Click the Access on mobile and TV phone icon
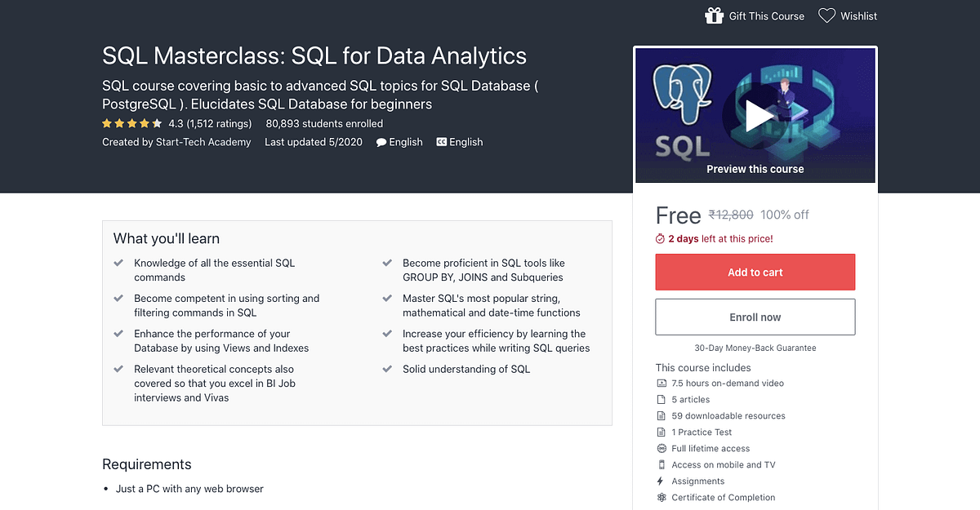Screen dimensions: 980x510 point(660,464)
